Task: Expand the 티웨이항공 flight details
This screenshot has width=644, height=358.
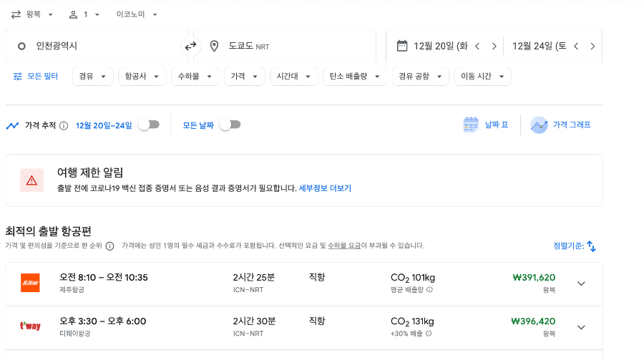Action: click(x=581, y=328)
